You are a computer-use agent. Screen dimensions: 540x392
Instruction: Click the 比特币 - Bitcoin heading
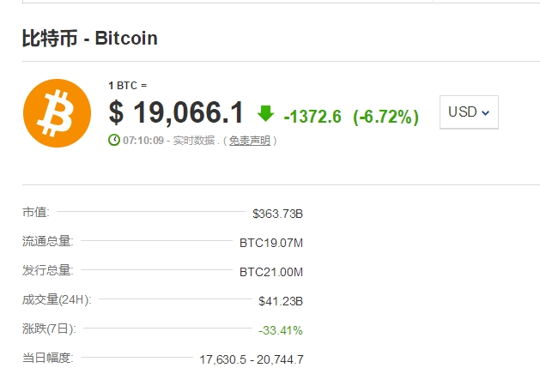click(90, 39)
